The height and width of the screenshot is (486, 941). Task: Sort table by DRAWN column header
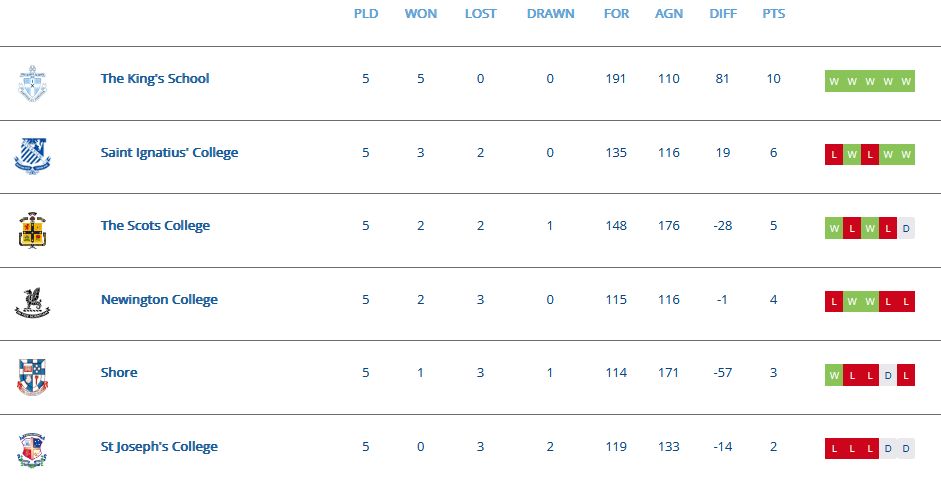click(x=550, y=13)
